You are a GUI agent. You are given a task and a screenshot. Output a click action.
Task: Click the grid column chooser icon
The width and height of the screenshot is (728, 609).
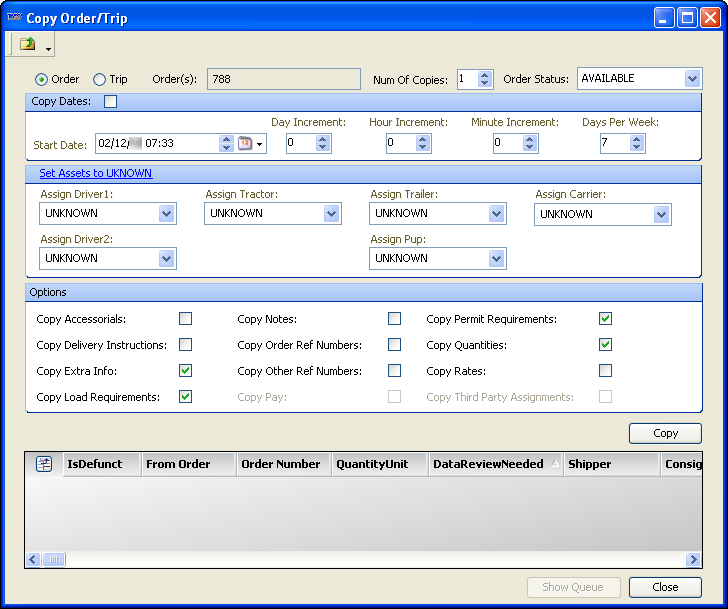pyautogui.click(x=44, y=464)
